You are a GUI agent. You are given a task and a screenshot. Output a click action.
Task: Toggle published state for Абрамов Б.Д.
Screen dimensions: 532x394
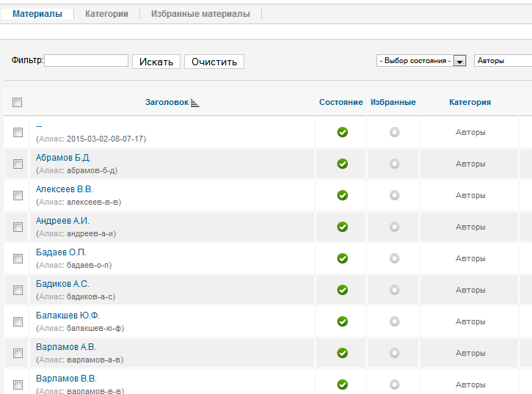[343, 164]
